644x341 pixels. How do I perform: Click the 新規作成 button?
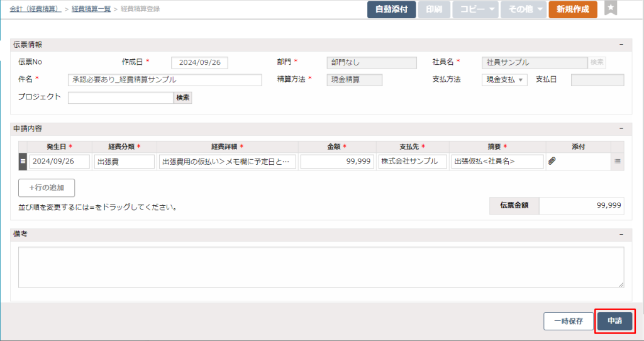[573, 9]
